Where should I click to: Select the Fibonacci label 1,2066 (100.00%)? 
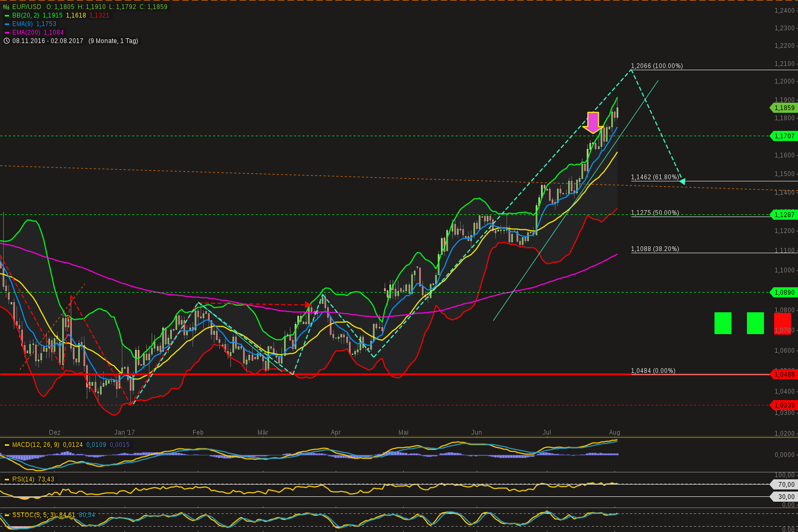pyautogui.click(x=656, y=66)
